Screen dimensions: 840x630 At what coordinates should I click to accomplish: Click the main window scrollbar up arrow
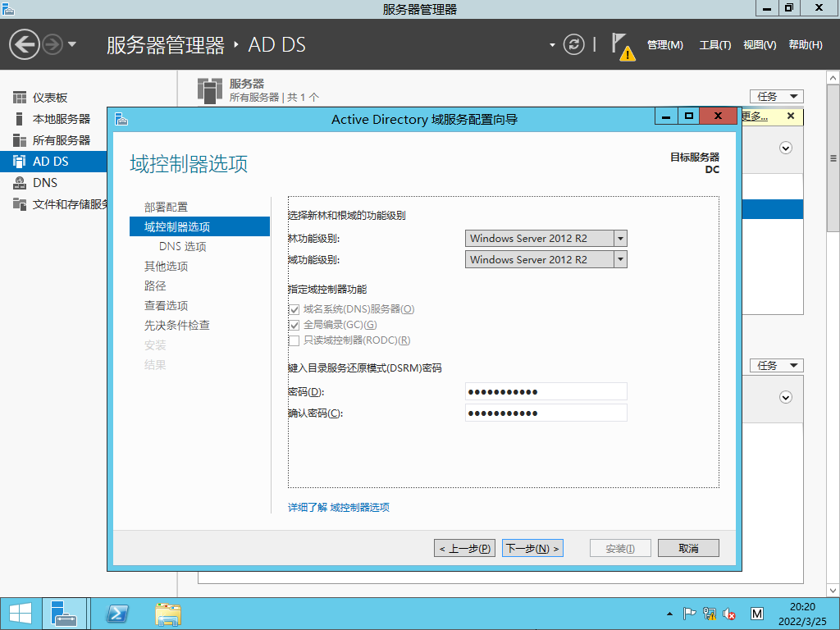pos(833,78)
